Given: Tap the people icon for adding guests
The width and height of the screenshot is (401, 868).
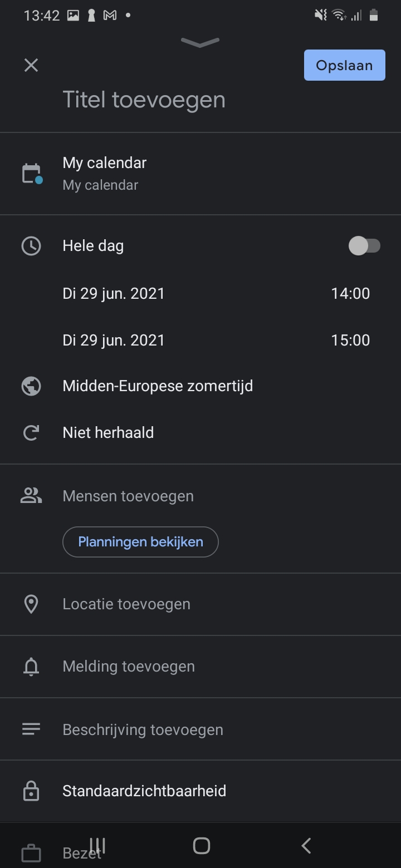Looking at the screenshot, I should [x=31, y=496].
